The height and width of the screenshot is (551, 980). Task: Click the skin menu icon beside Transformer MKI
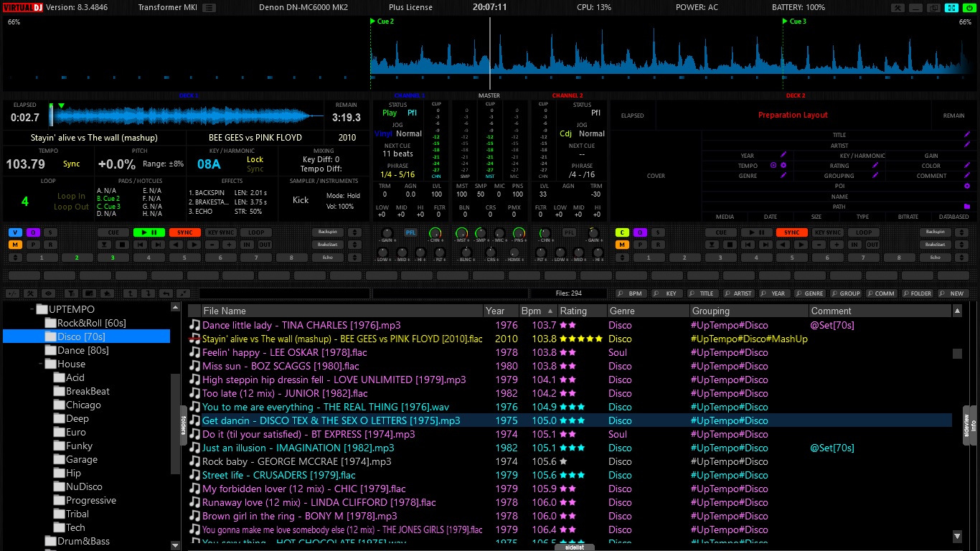(x=209, y=8)
